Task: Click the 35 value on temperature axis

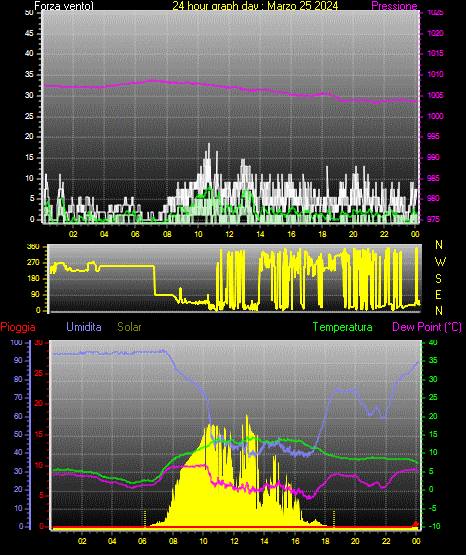Action: 433,360
